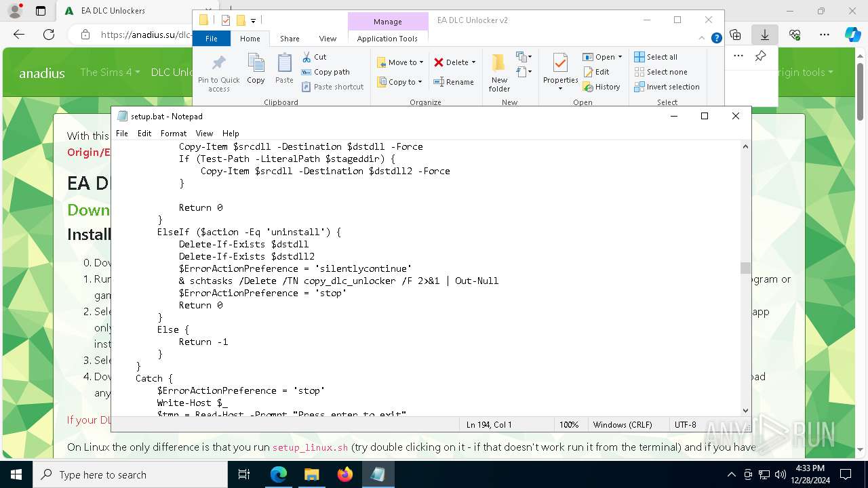Screen dimensions: 868x488
Task: Click the Paste icon in Explorer ribbon
Action: (x=284, y=68)
